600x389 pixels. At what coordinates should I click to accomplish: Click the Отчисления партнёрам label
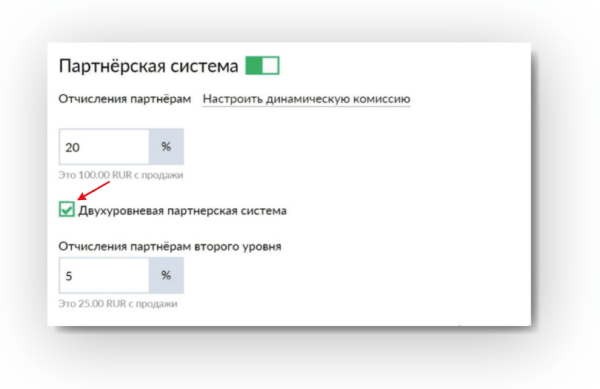click(x=125, y=99)
